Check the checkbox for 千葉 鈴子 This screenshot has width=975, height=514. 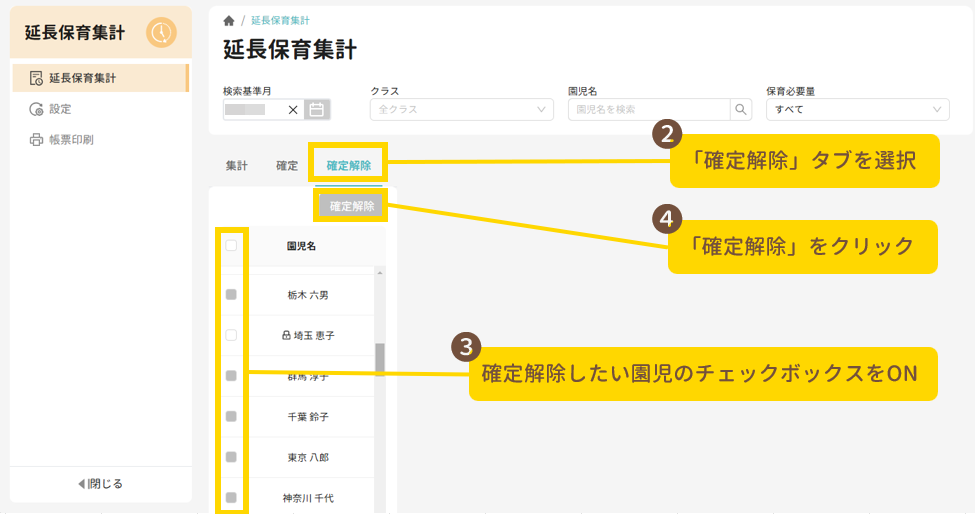coord(231,416)
